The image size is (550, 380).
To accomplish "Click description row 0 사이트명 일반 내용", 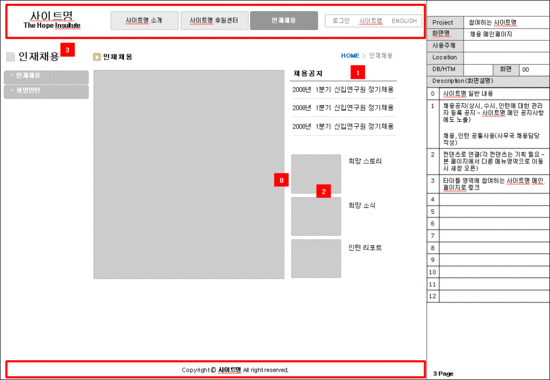I will 488,94.
